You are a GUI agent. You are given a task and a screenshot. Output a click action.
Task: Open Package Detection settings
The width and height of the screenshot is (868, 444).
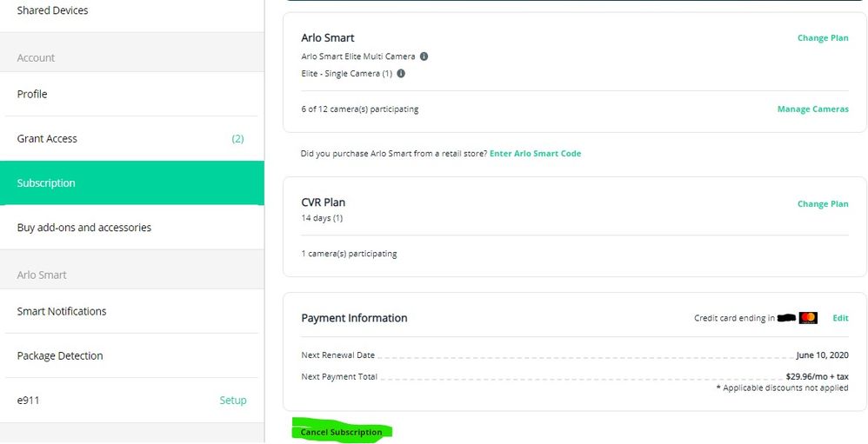tap(131, 355)
